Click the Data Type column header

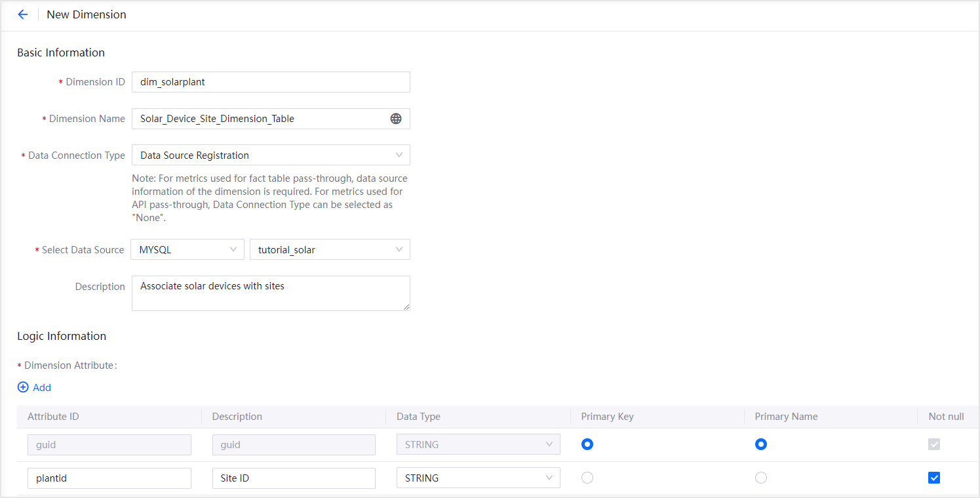pos(418,417)
